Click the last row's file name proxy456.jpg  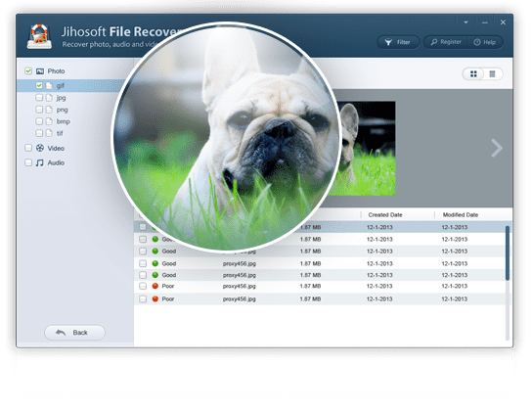(x=240, y=299)
